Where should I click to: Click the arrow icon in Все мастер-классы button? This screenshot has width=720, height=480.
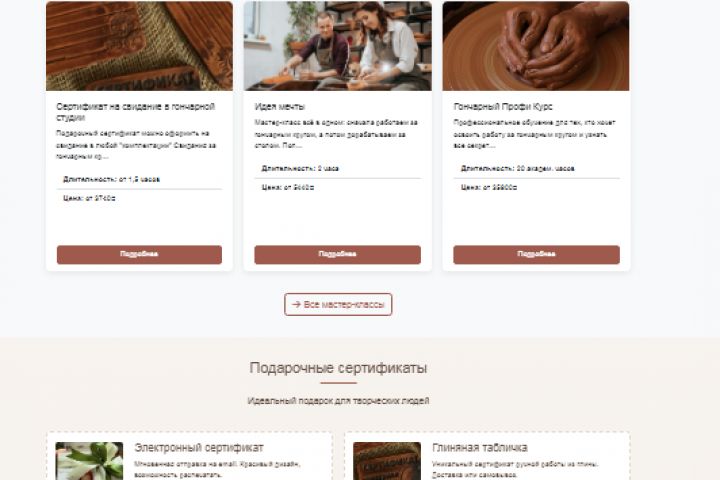pyautogui.click(x=296, y=304)
